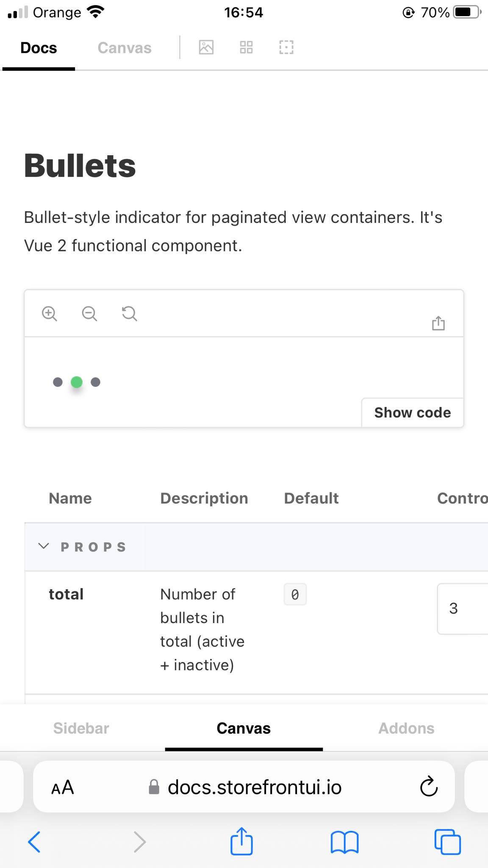Click the zoom out magnifier icon
The height and width of the screenshot is (868, 488).
[89, 314]
